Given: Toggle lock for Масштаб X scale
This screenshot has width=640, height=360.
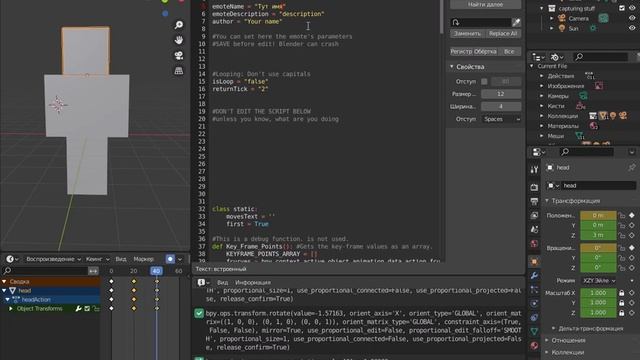Looking at the screenshot, I should [x=621, y=293].
